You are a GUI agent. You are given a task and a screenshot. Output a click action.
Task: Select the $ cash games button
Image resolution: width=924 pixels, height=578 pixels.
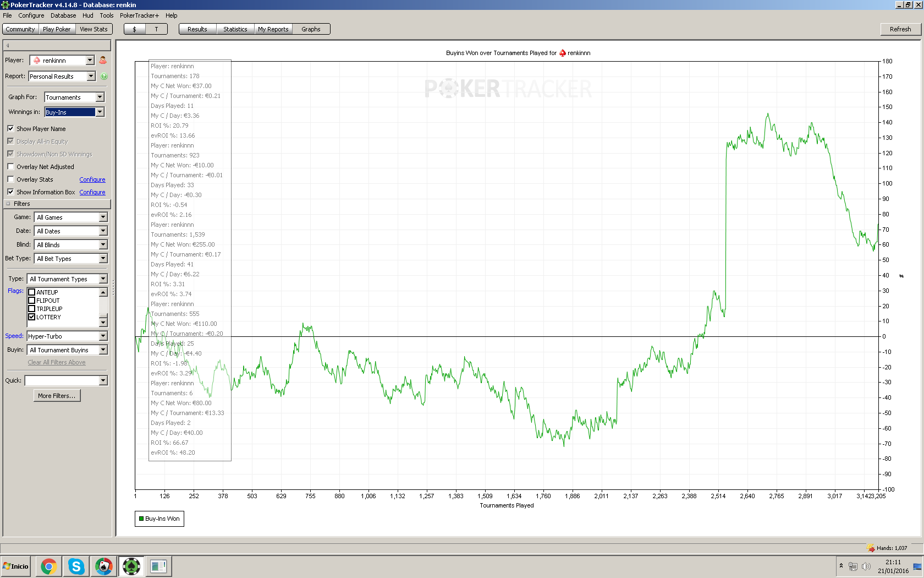click(x=135, y=29)
